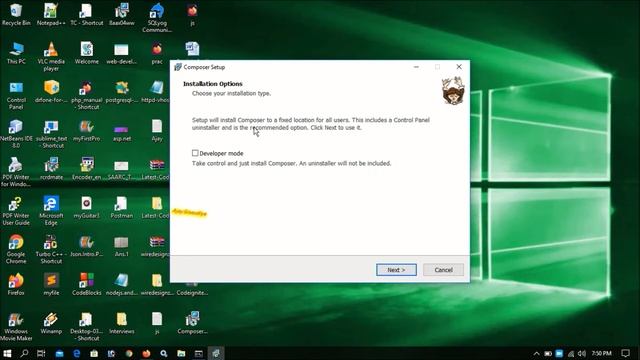Select the Postman desktop icon
This screenshot has height=360, width=640.
(122, 207)
